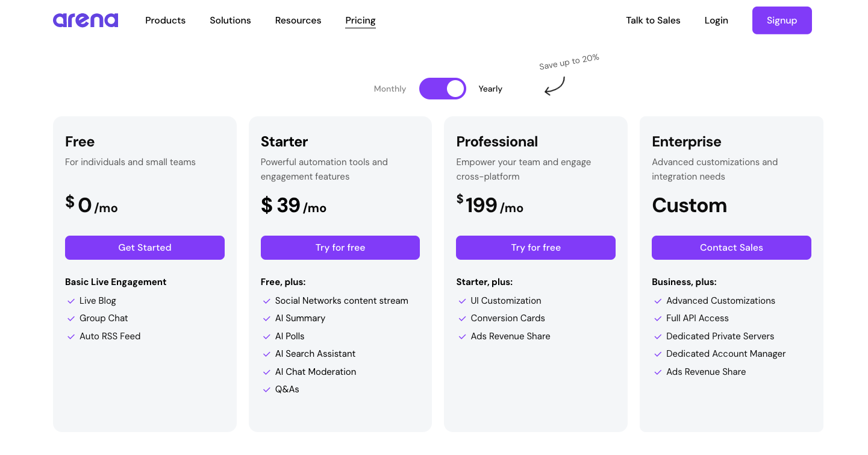Click Get Started on the Free plan

(145, 248)
